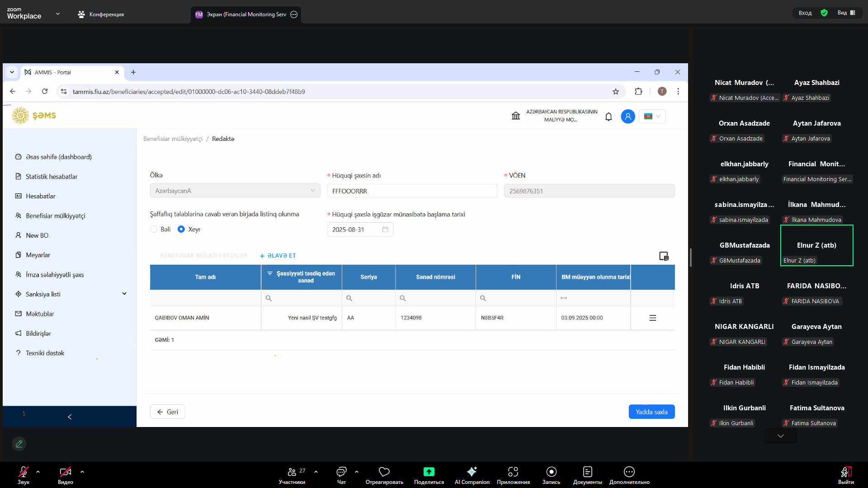The image size is (868, 488).
Task: Select the Bəli radio option
Action: click(154, 230)
